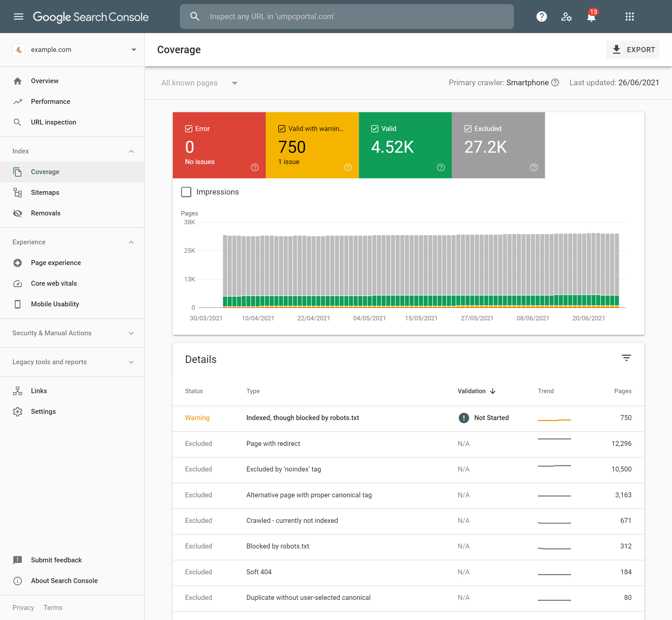Screen dimensions: 672x620
Task: Uncheck the Valid checkbox
Action: pos(375,129)
